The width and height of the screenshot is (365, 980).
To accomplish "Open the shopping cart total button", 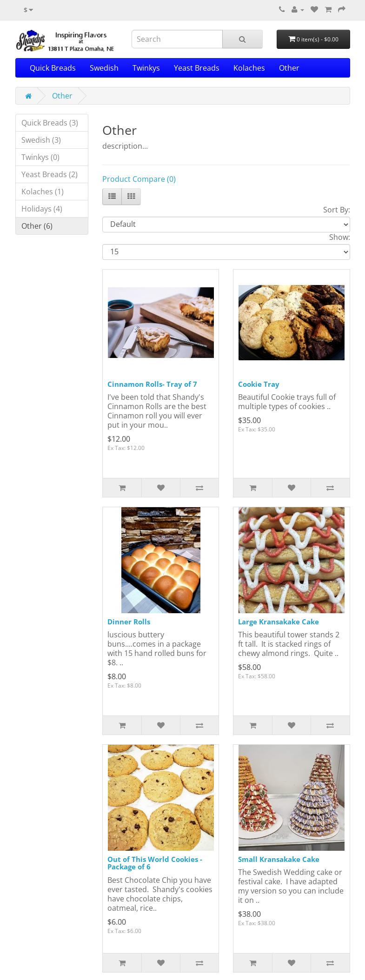I will 313,39.
